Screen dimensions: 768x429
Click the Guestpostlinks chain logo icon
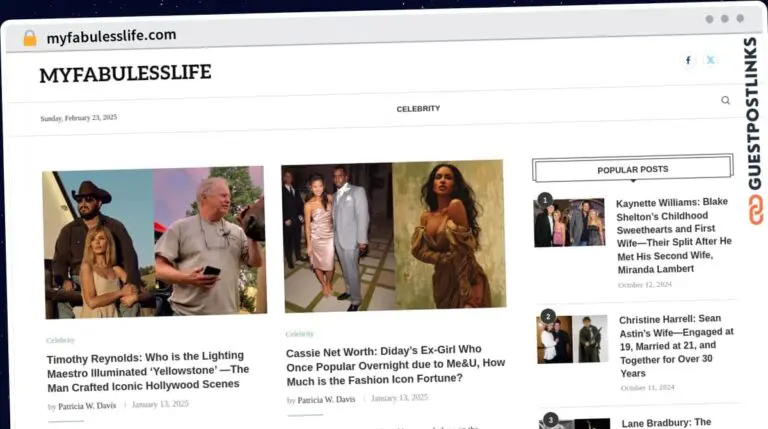click(x=754, y=209)
